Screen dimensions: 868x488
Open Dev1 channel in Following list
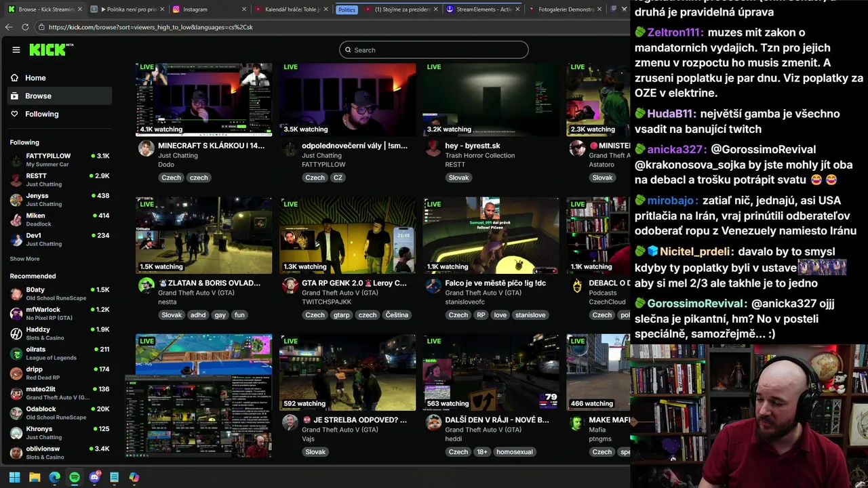point(60,240)
